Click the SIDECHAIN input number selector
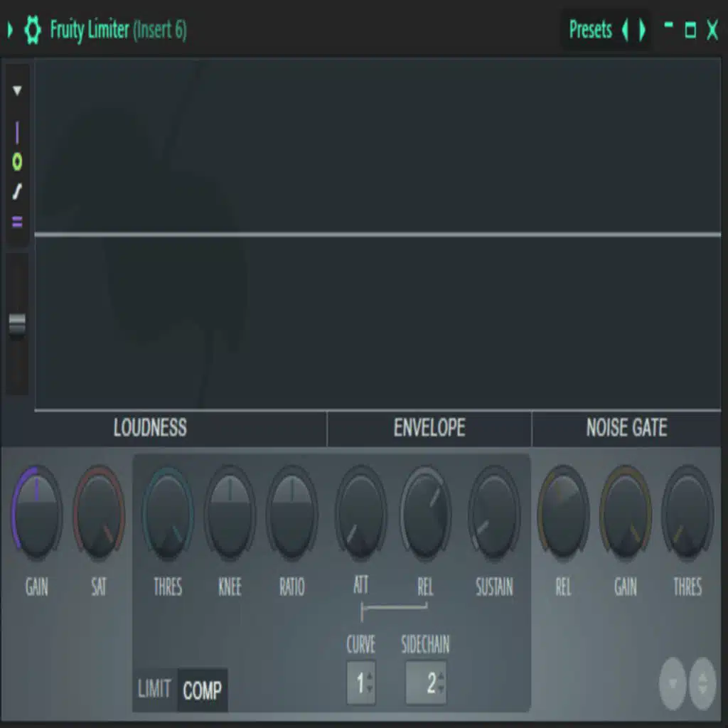This screenshot has width=728, height=728. tap(427, 683)
